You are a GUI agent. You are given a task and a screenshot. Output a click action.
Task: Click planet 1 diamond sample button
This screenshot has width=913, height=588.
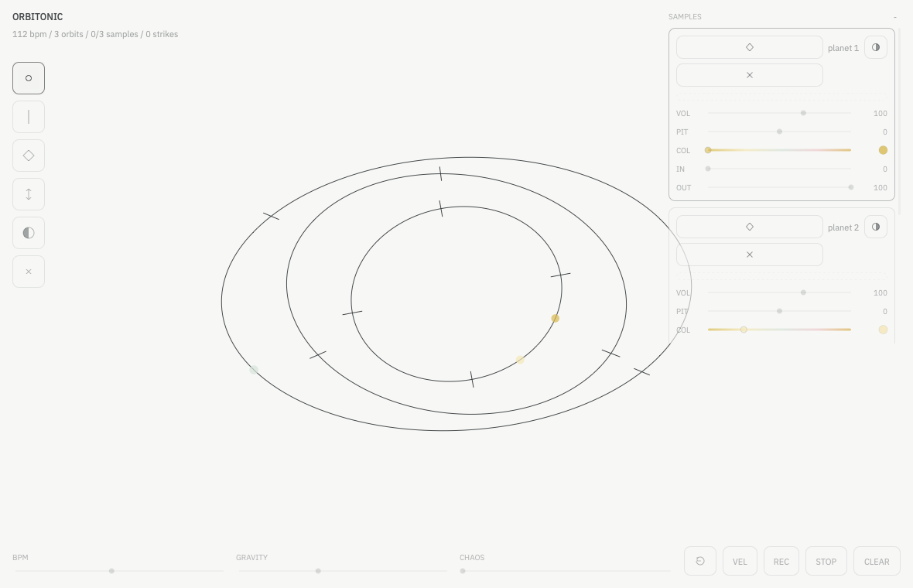[750, 47]
